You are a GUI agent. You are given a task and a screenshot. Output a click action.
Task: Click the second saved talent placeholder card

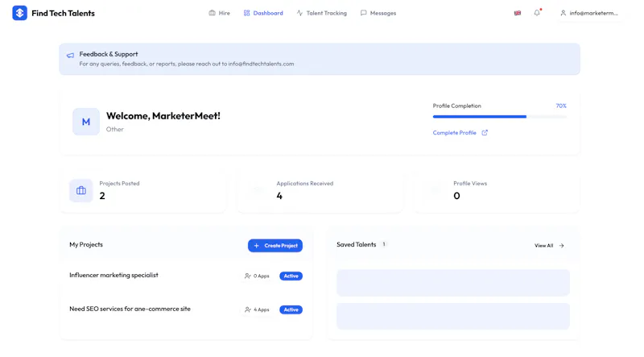tap(453, 316)
